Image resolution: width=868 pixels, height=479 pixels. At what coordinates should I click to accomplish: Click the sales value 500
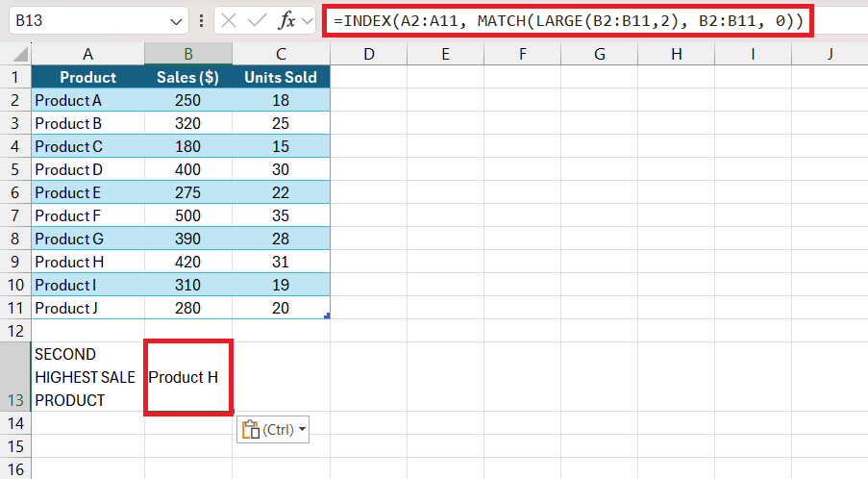point(188,215)
